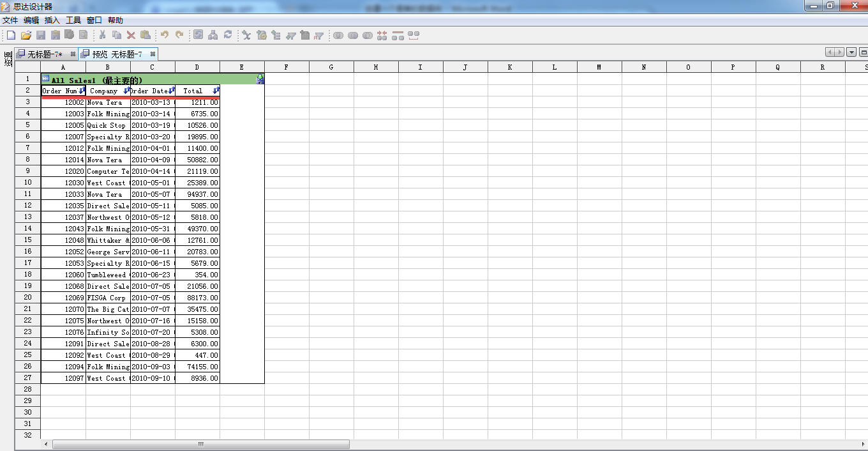868x451 pixels.
Task: Toggle sort arrow on Company column
Action: 126,91
